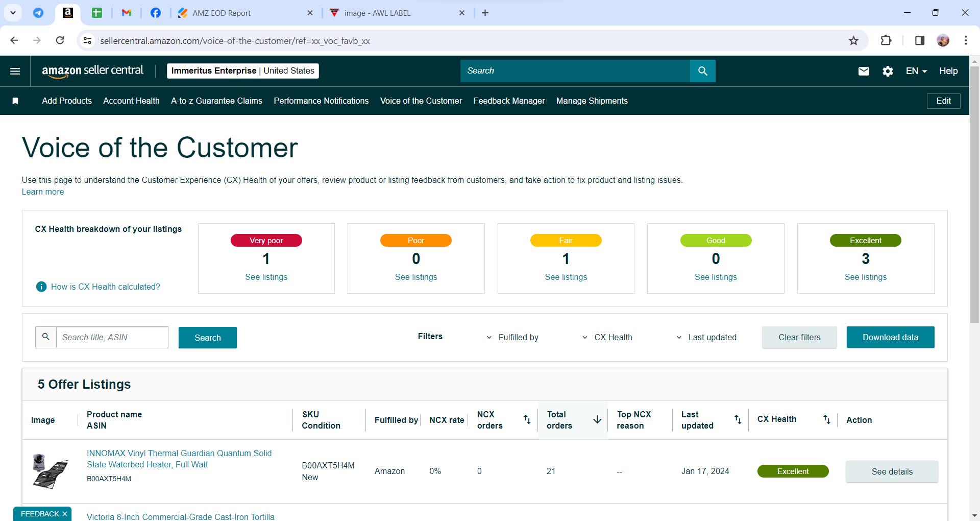
Task: Click the CX Health info icon
Action: (x=41, y=287)
